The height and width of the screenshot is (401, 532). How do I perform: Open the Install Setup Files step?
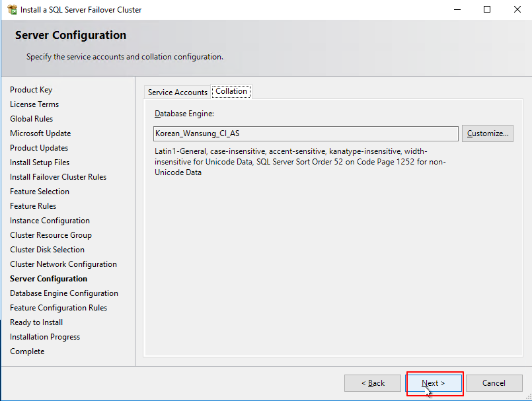[39, 162]
